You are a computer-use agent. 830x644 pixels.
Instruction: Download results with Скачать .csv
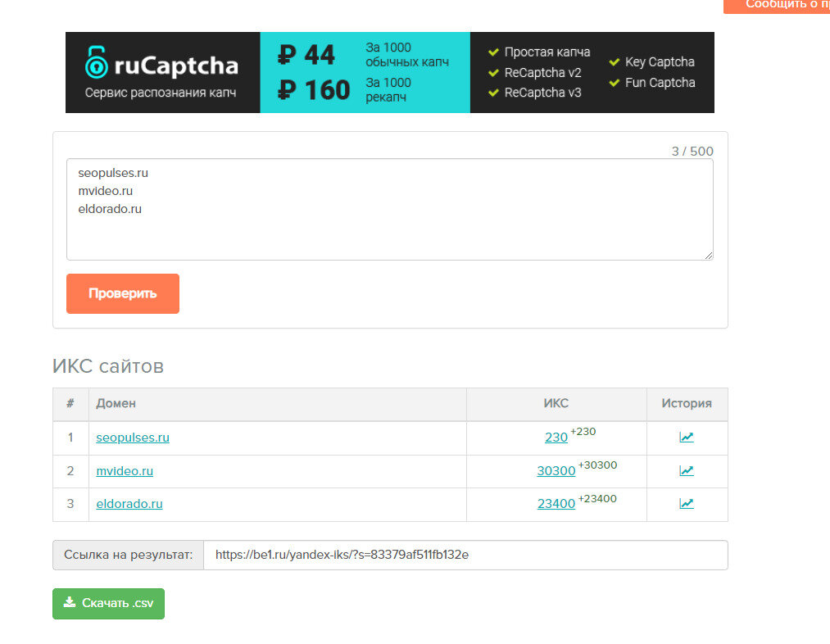click(108, 603)
